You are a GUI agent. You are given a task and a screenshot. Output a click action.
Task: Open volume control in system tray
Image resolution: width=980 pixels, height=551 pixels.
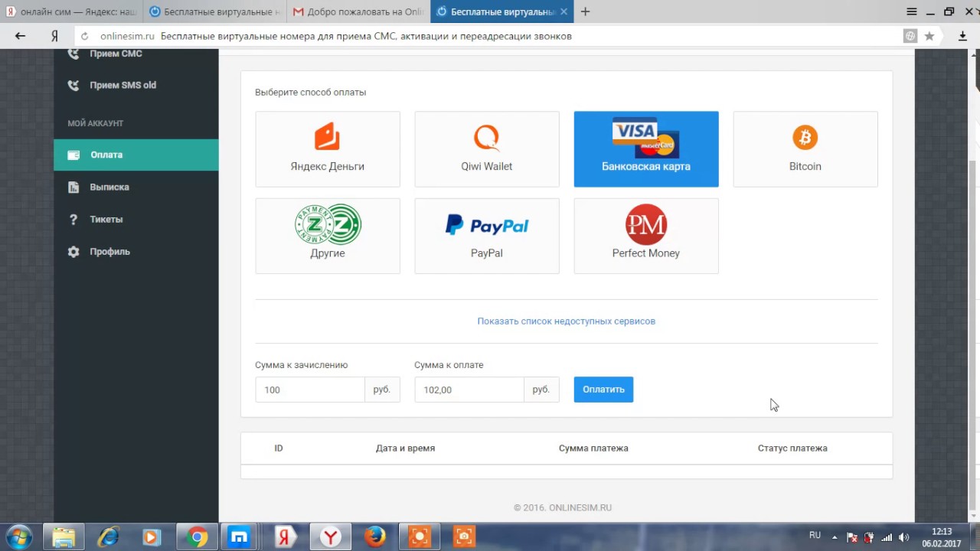tap(904, 537)
